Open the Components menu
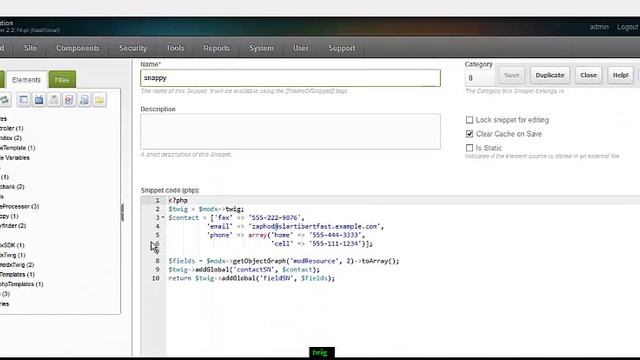640x360 pixels. coord(78,48)
